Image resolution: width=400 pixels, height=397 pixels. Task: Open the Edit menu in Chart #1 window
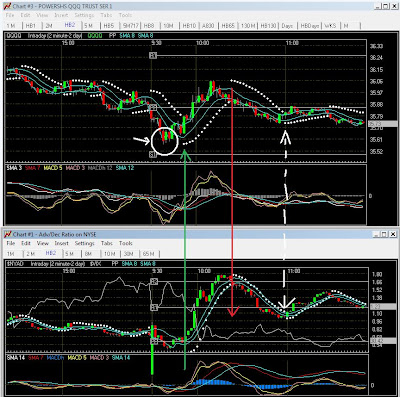pyautogui.click(x=26, y=243)
